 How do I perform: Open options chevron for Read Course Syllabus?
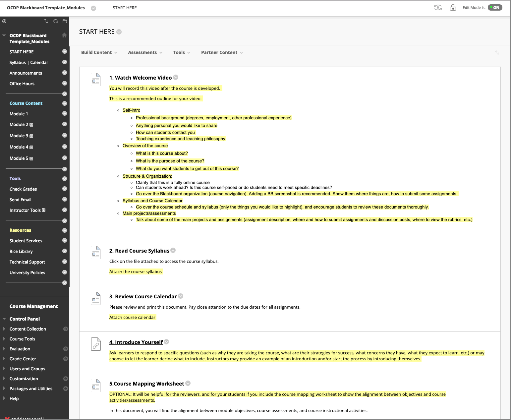coord(173,250)
